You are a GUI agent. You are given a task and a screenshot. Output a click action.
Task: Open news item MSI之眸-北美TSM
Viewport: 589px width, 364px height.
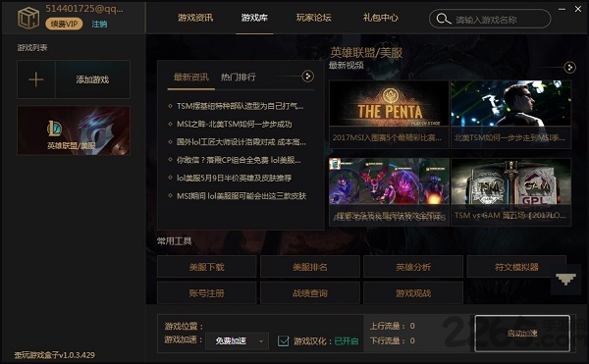click(235, 124)
